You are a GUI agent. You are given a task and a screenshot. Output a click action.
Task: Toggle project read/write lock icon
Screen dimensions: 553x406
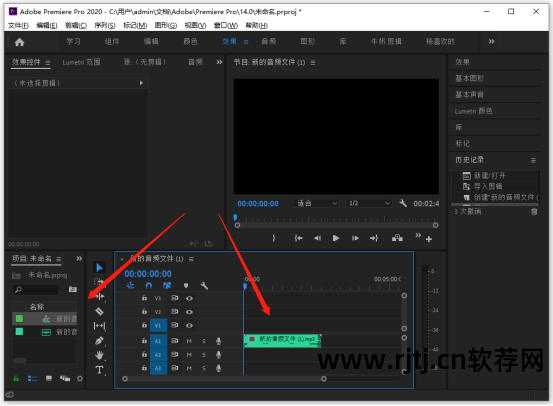16,378
